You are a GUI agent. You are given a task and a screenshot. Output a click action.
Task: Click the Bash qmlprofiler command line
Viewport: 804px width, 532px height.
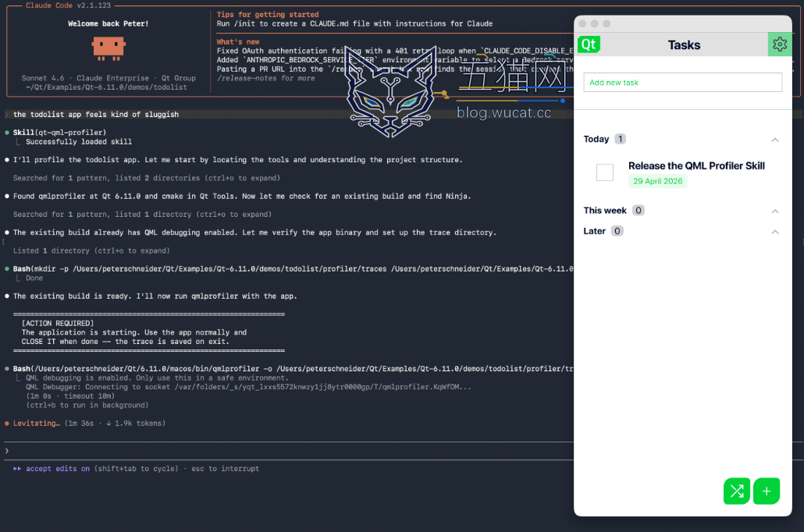tap(293, 368)
